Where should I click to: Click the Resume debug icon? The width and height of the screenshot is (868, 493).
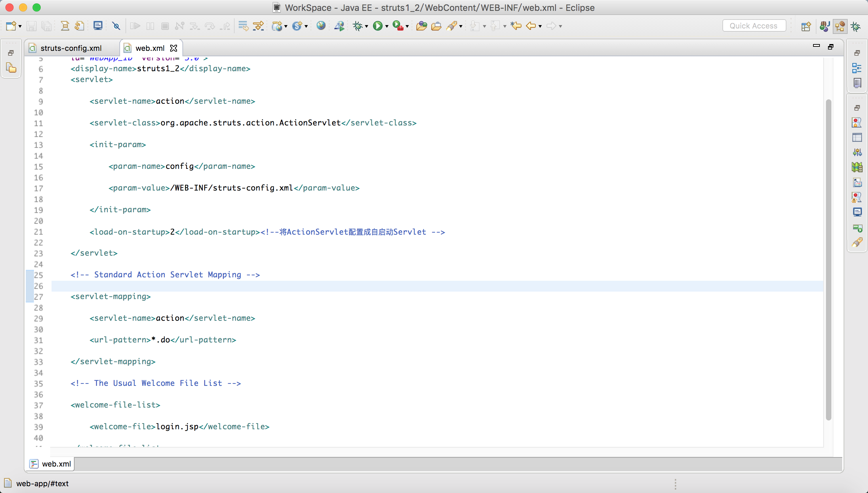pyautogui.click(x=135, y=26)
